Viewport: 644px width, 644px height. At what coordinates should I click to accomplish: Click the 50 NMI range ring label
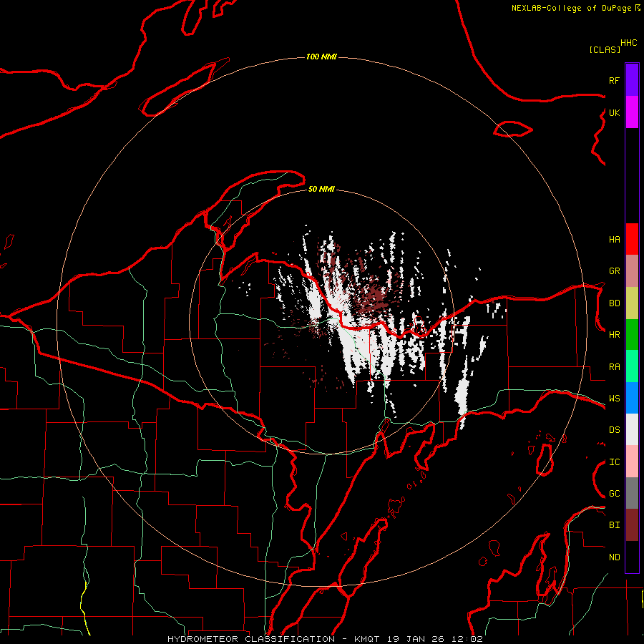coord(321,189)
